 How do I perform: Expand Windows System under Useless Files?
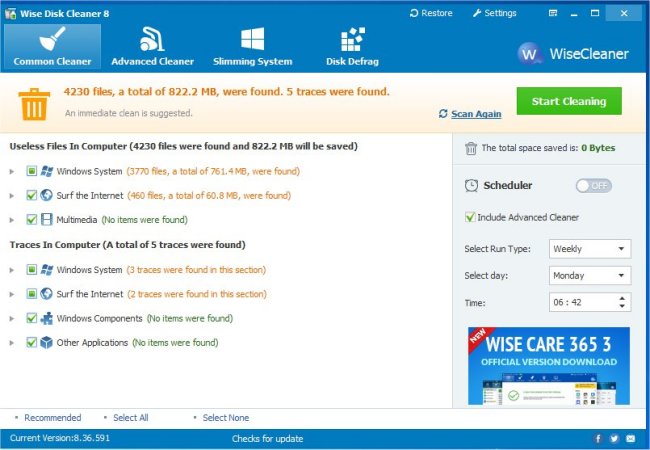click(12, 171)
